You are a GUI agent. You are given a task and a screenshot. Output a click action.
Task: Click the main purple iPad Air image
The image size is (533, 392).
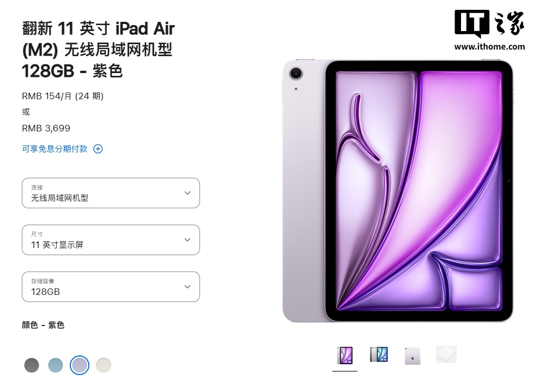coord(397,191)
